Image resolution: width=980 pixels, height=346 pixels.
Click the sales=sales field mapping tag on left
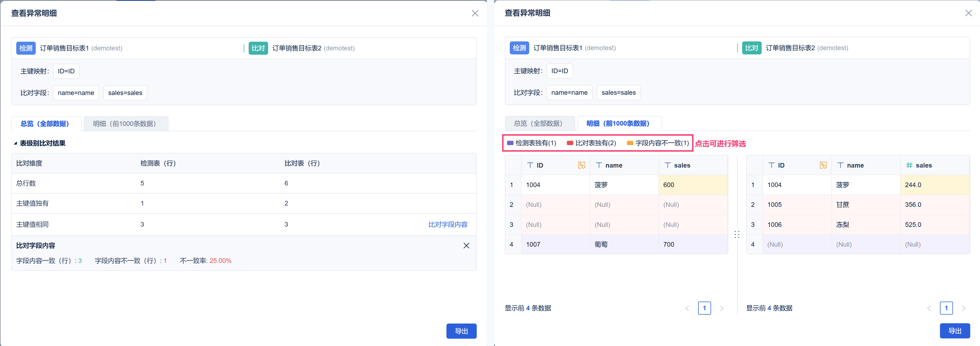(x=125, y=93)
